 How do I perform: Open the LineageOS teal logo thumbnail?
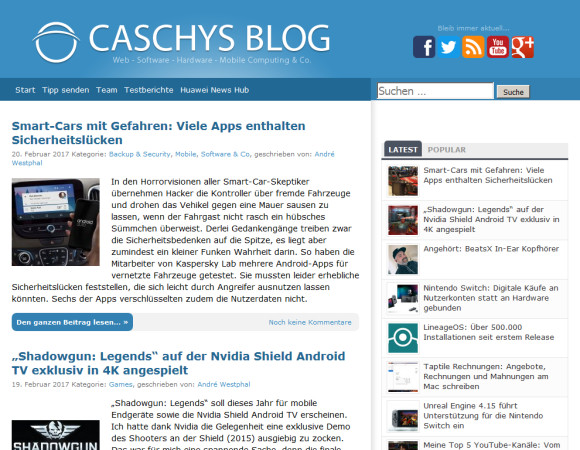403,338
